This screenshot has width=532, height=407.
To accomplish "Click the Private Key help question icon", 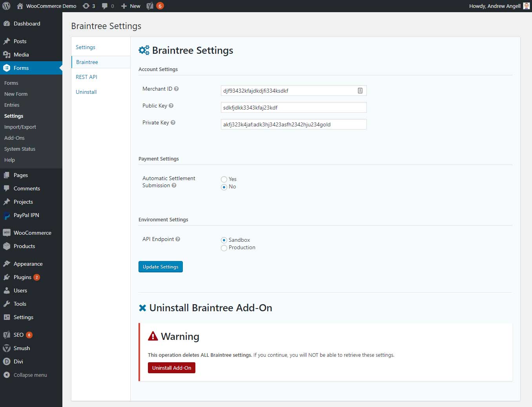I will coord(173,122).
